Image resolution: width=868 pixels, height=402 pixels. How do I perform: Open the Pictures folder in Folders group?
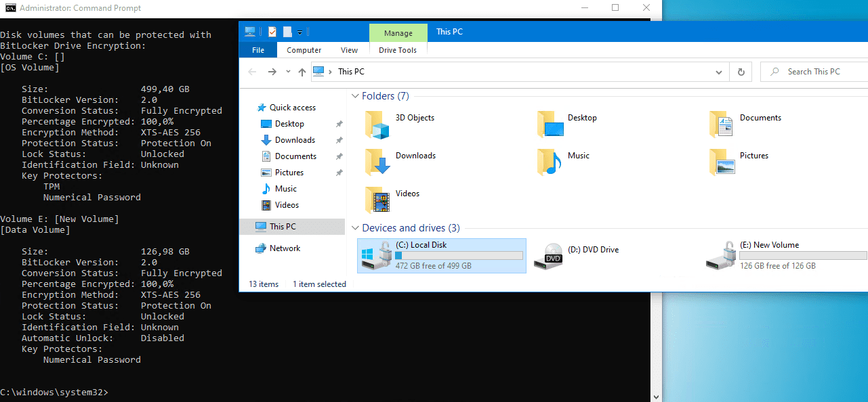click(x=722, y=162)
